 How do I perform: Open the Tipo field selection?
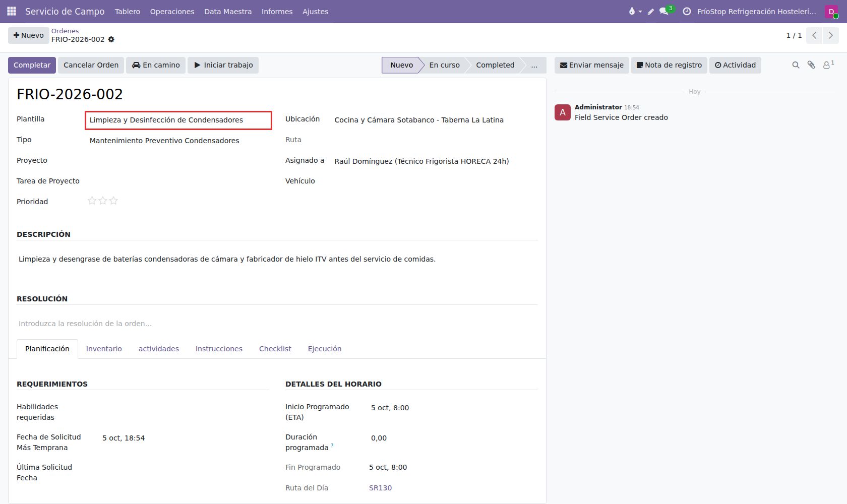coord(178,141)
